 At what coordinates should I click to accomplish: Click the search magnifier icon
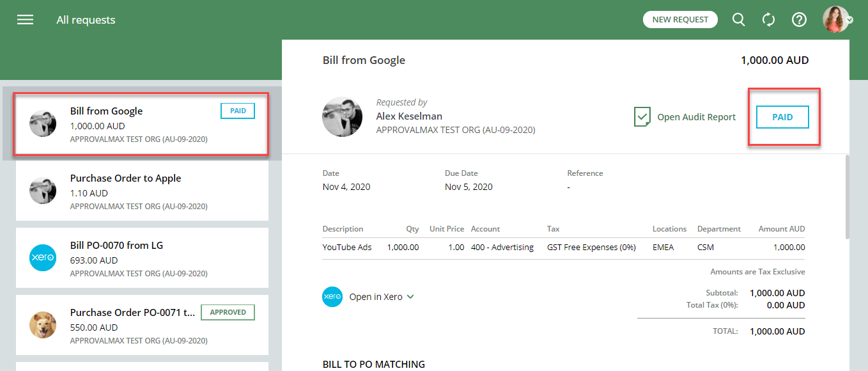point(738,20)
